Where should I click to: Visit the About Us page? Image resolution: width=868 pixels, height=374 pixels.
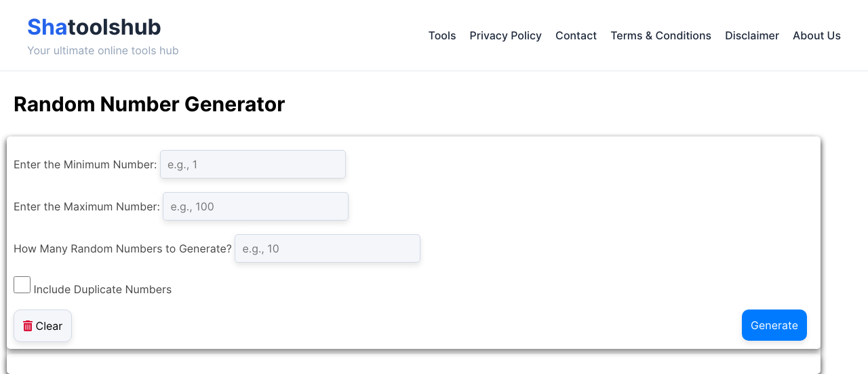tap(816, 35)
